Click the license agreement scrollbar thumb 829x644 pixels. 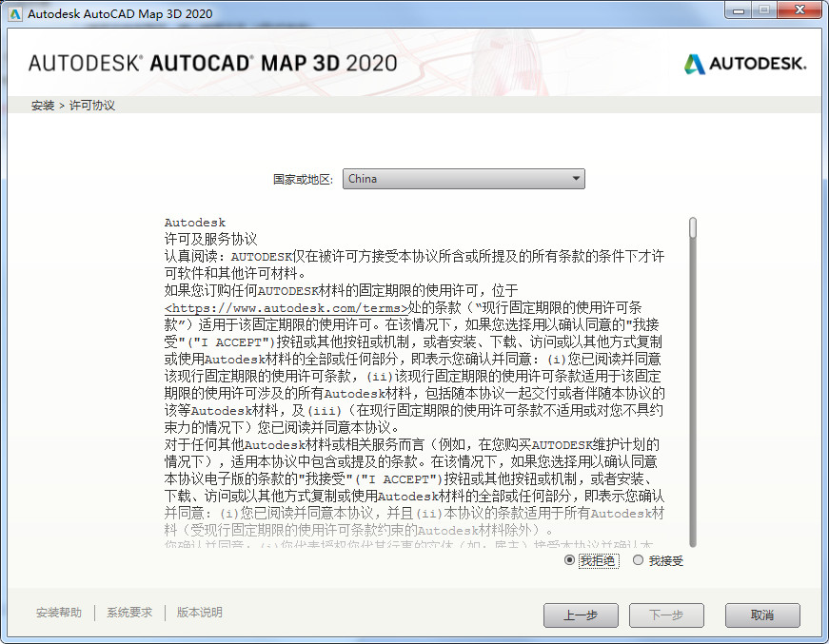tap(693, 227)
